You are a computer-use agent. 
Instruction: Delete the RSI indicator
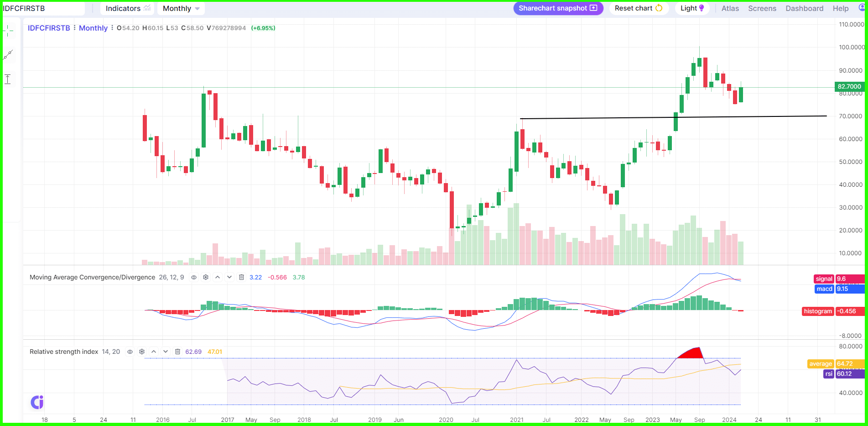click(177, 352)
